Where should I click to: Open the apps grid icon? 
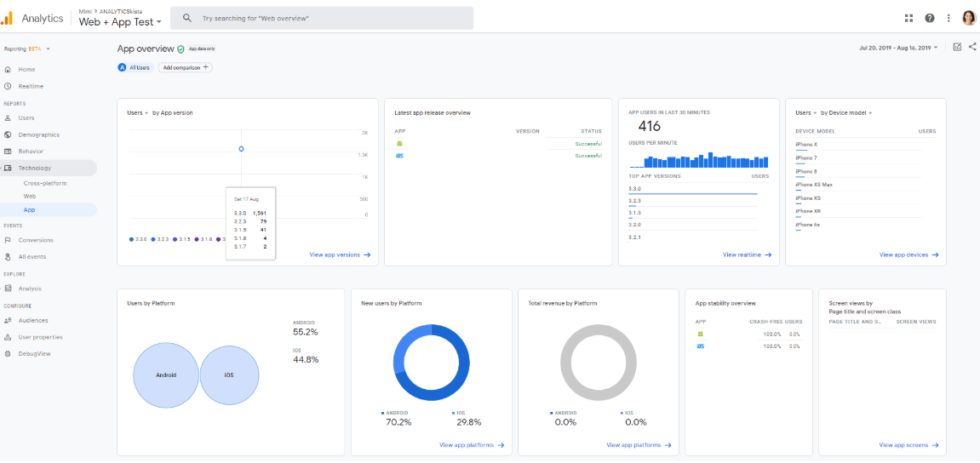909,18
